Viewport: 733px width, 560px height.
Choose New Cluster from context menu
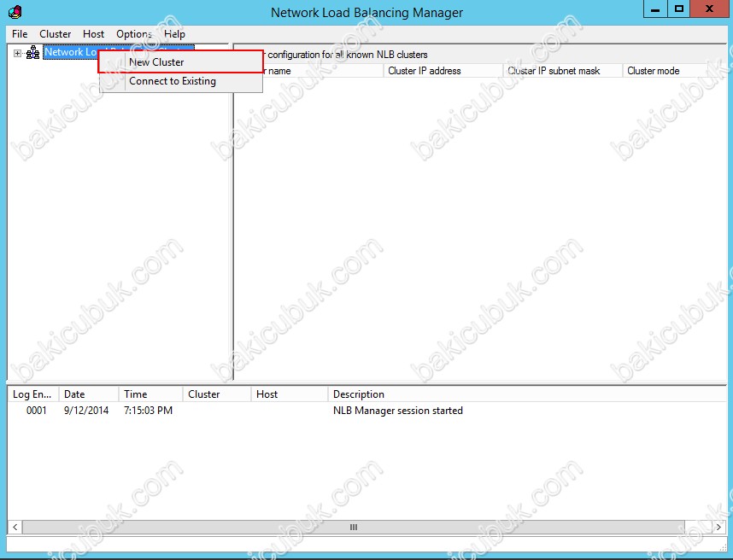pyautogui.click(x=180, y=62)
